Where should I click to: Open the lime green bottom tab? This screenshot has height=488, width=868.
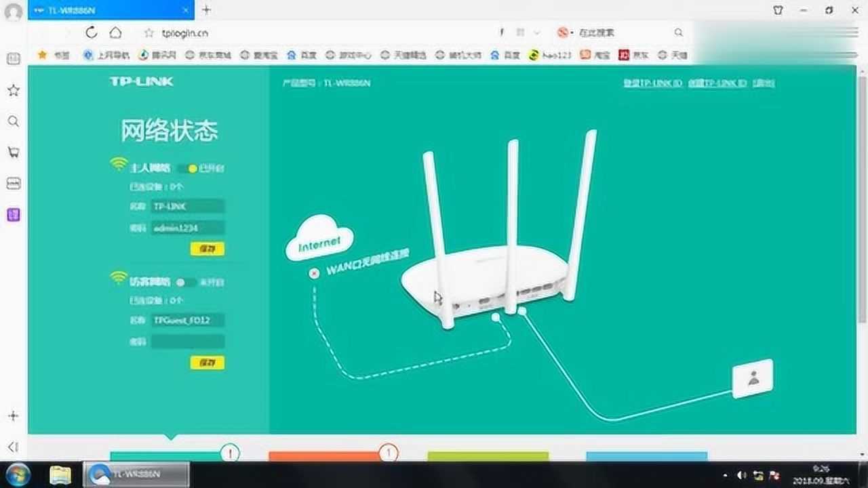click(x=488, y=457)
